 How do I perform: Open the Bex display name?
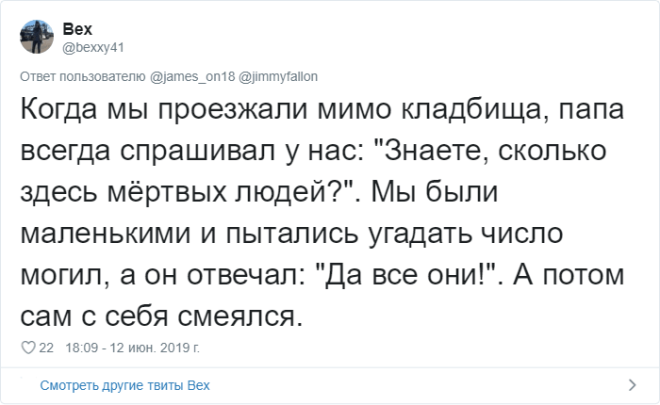[76, 30]
